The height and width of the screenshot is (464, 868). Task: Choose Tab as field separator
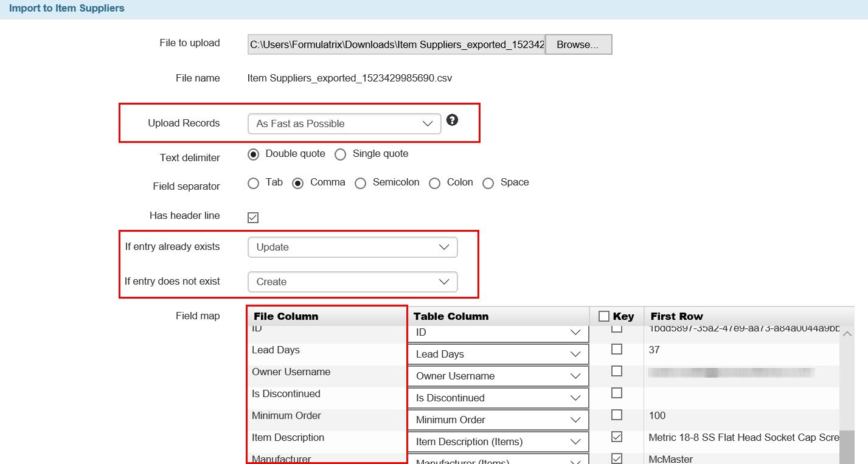pos(254,183)
